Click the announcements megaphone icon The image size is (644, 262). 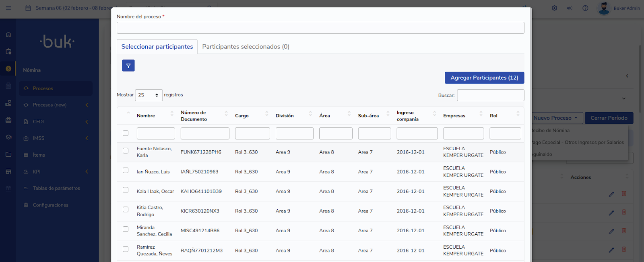click(570, 8)
